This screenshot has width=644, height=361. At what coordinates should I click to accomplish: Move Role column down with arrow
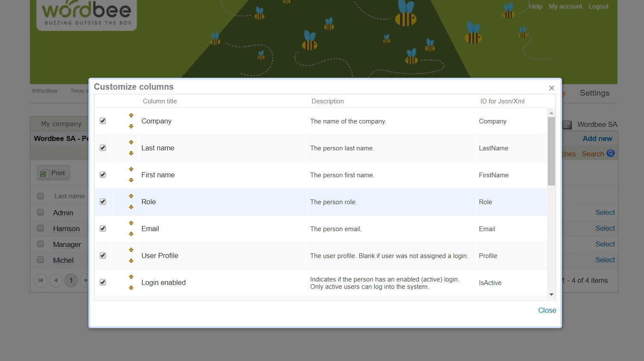point(131,207)
